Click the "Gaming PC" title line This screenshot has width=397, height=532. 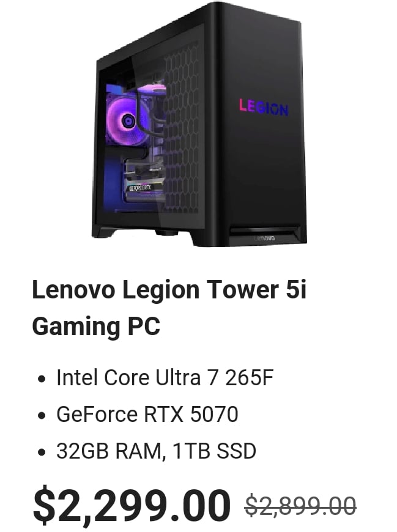(x=96, y=326)
